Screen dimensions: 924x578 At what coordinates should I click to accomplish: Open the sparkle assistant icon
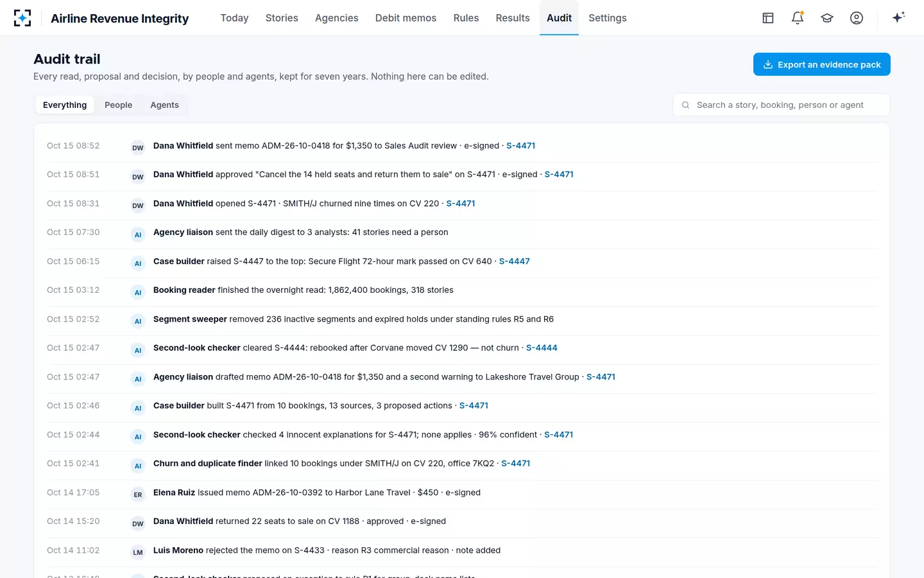point(898,17)
